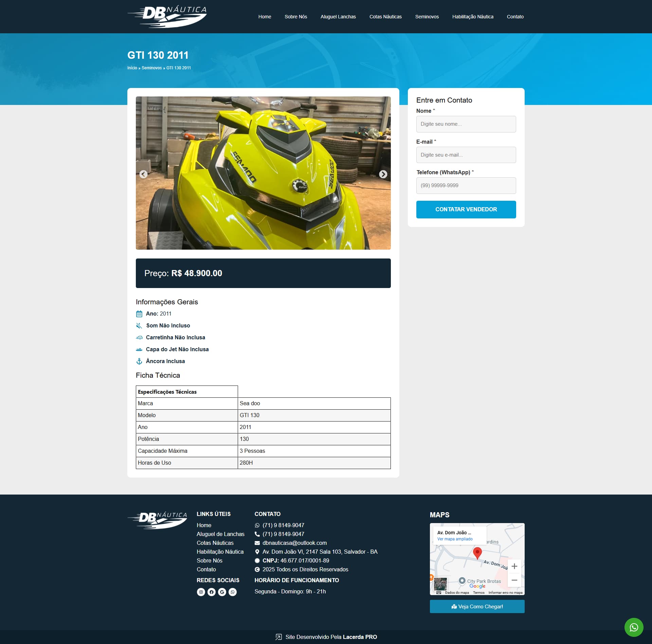Screen dimensions: 652x644
Task: Open the Instagram social icon in footer
Action: (201, 592)
